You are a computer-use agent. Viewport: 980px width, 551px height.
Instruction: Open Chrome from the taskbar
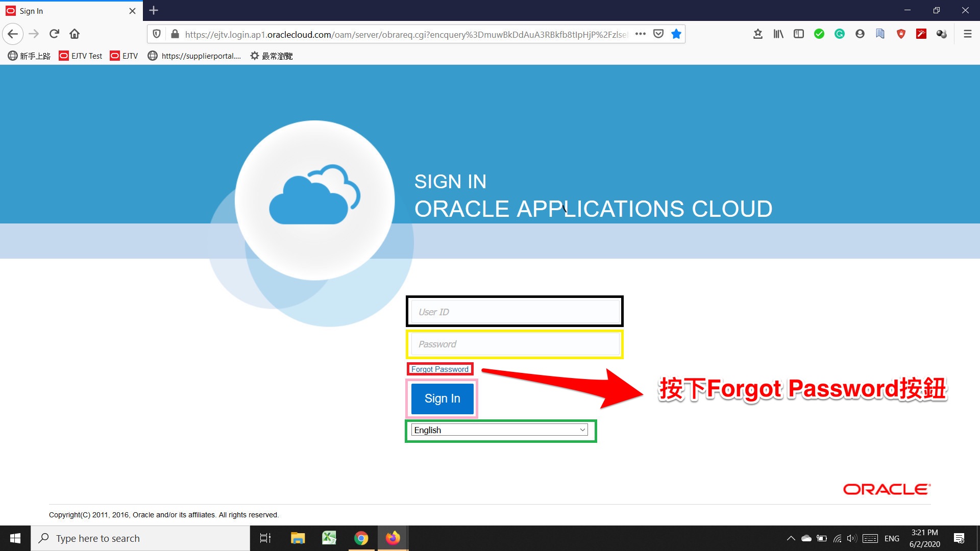(x=361, y=538)
